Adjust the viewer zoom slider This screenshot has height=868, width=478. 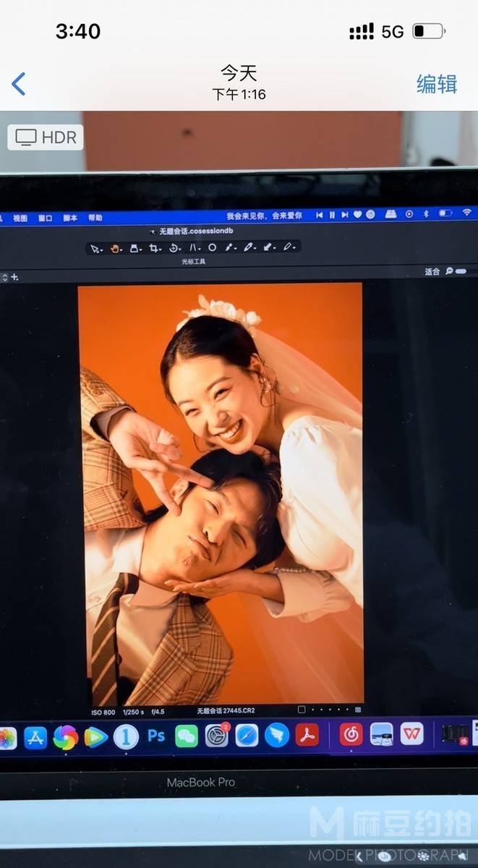(461, 271)
